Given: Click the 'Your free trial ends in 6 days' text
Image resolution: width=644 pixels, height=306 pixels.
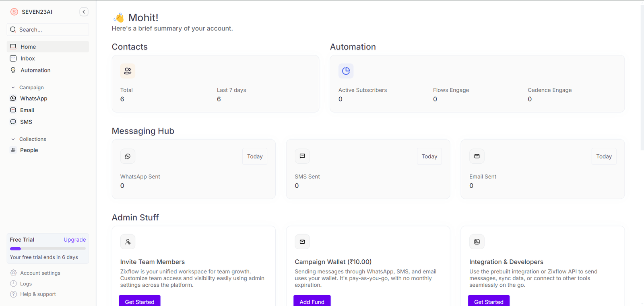Looking at the screenshot, I should (x=44, y=257).
